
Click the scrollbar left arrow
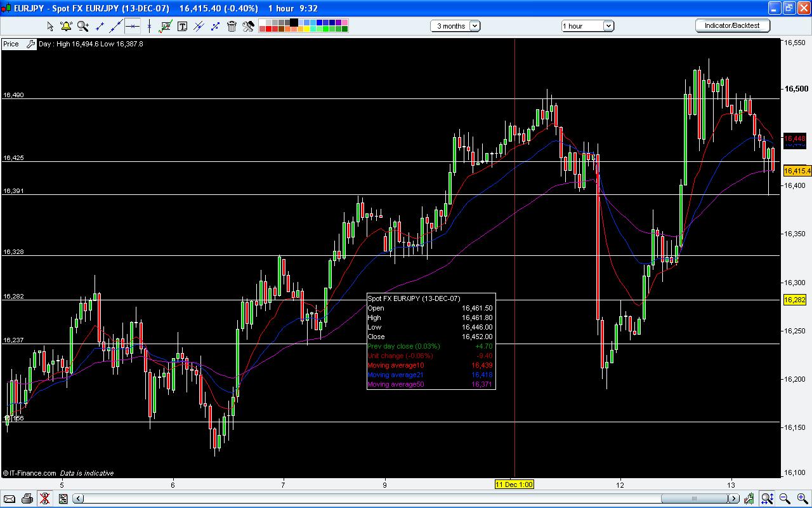click(x=78, y=498)
